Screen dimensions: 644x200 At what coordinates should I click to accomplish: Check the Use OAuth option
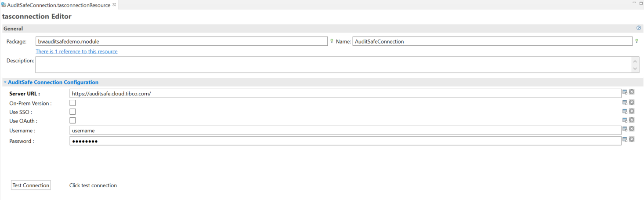click(x=72, y=120)
